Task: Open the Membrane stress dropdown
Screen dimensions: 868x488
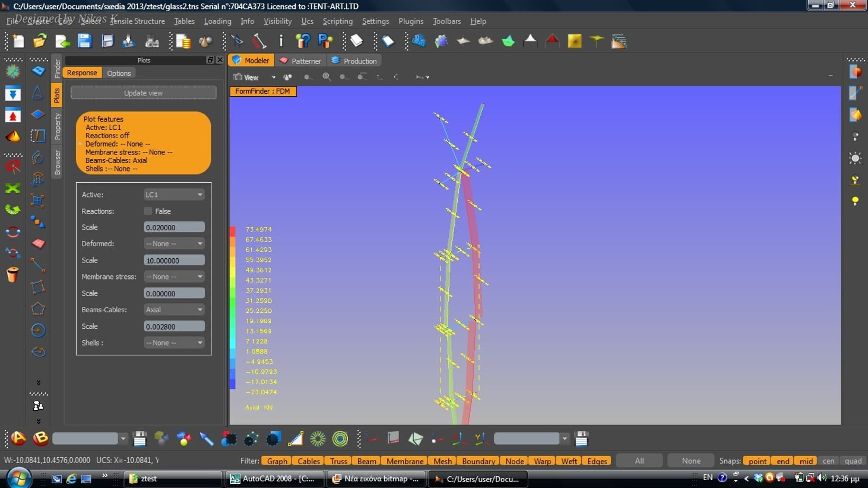Action: (174, 277)
